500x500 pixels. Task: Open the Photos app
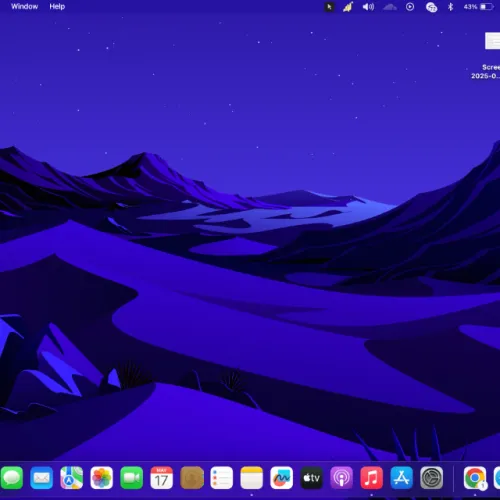[101, 478]
